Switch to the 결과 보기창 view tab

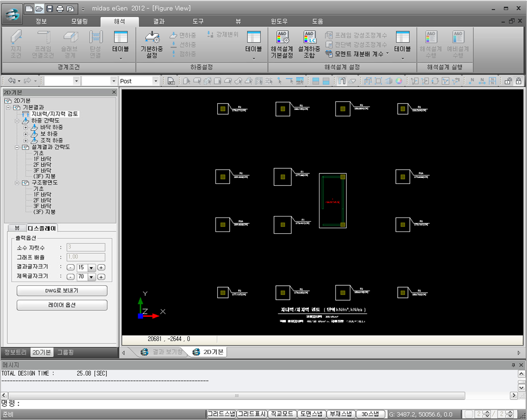click(163, 352)
